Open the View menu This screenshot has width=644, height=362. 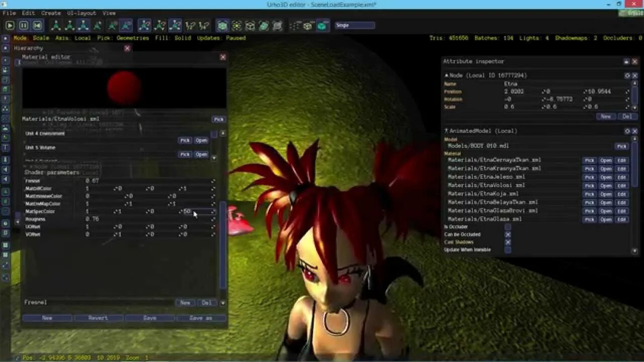(x=109, y=13)
